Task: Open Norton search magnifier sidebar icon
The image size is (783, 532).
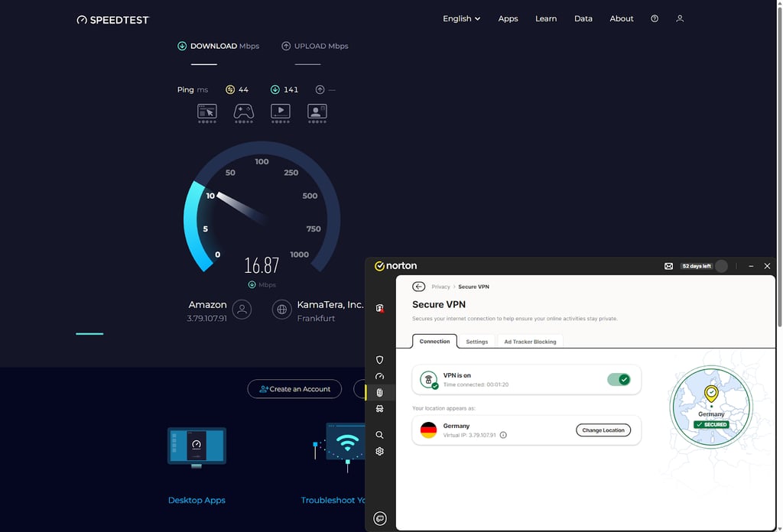Action: [379, 435]
